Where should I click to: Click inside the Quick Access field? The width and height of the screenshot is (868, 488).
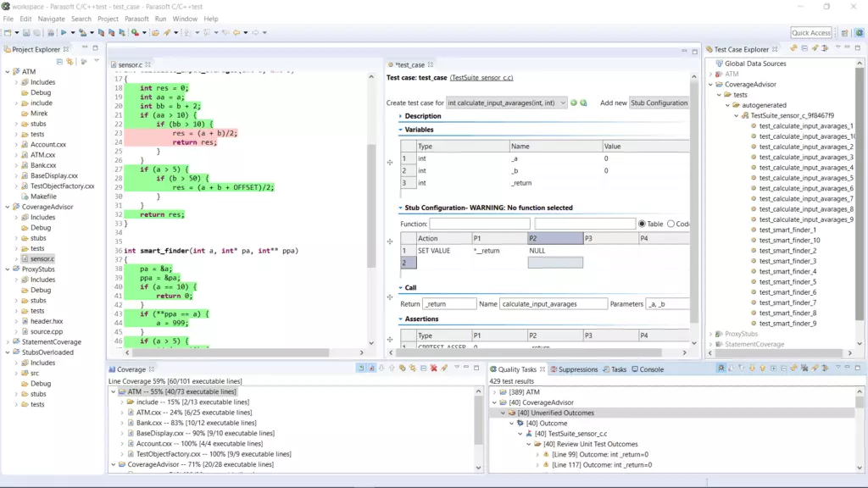[x=812, y=31]
